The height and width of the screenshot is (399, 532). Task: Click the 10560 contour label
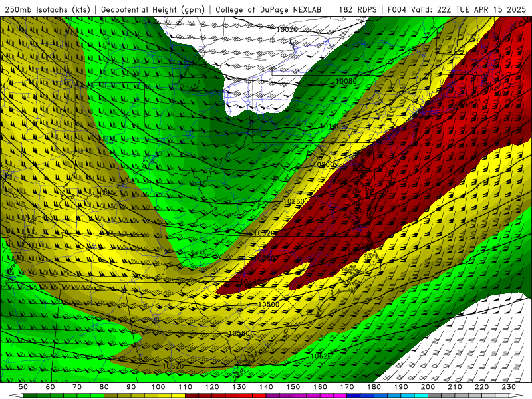(x=239, y=334)
